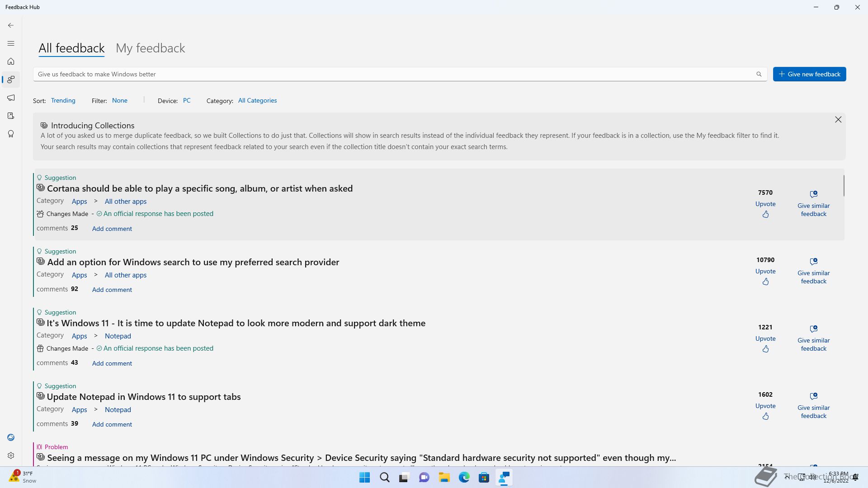Give similar feedback for Notepad dark theme

click(x=814, y=338)
